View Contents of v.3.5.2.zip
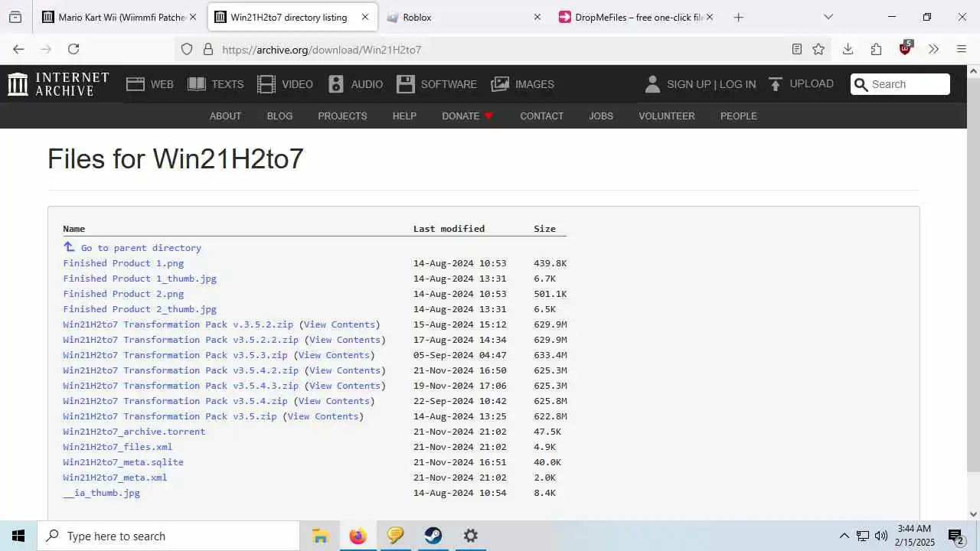Image resolution: width=980 pixels, height=551 pixels. [x=339, y=324]
